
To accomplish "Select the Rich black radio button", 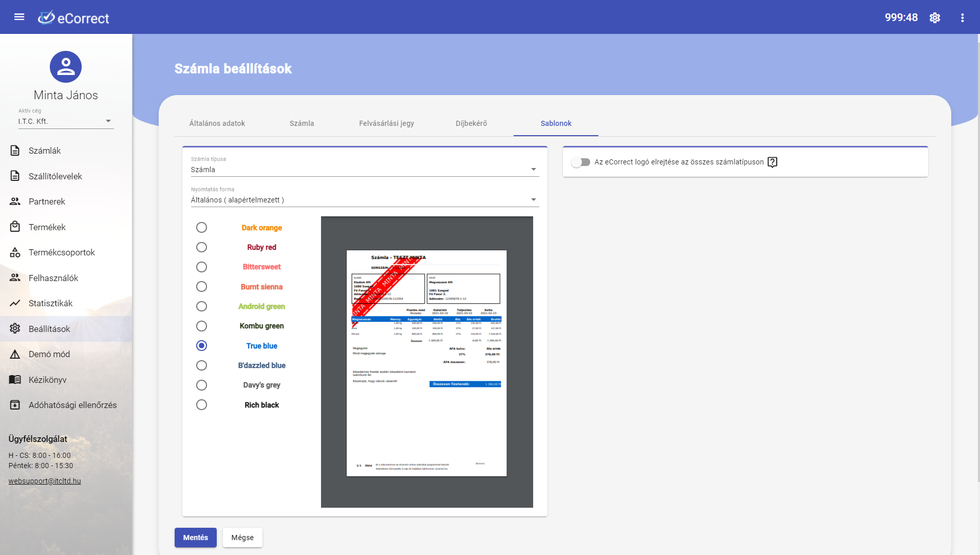I will coord(201,405).
